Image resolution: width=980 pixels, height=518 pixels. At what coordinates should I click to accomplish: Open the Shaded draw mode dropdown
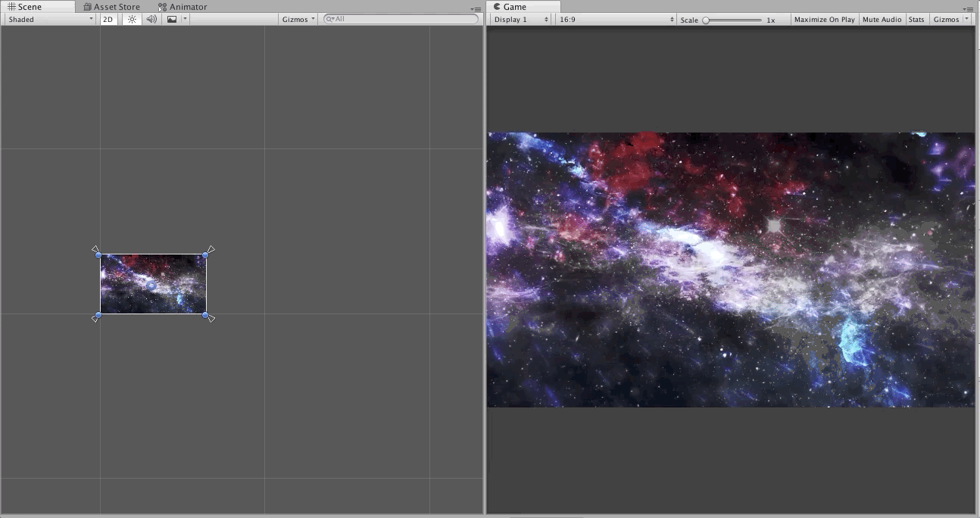(50, 20)
